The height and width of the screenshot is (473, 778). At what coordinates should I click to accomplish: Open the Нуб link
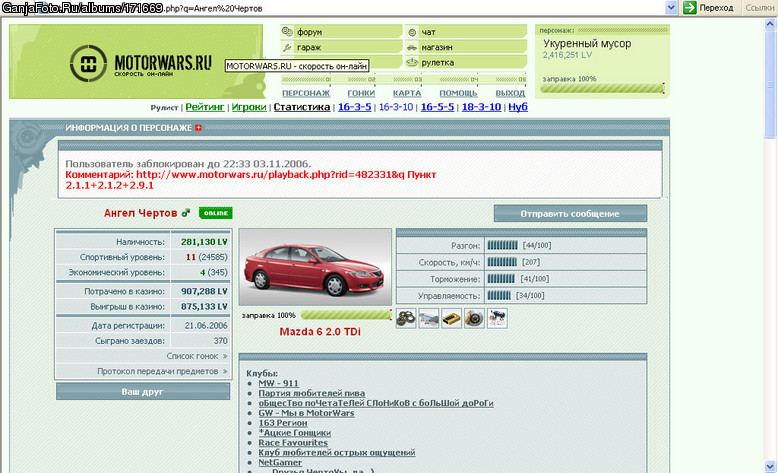pyautogui.click(x=518, y=107)
